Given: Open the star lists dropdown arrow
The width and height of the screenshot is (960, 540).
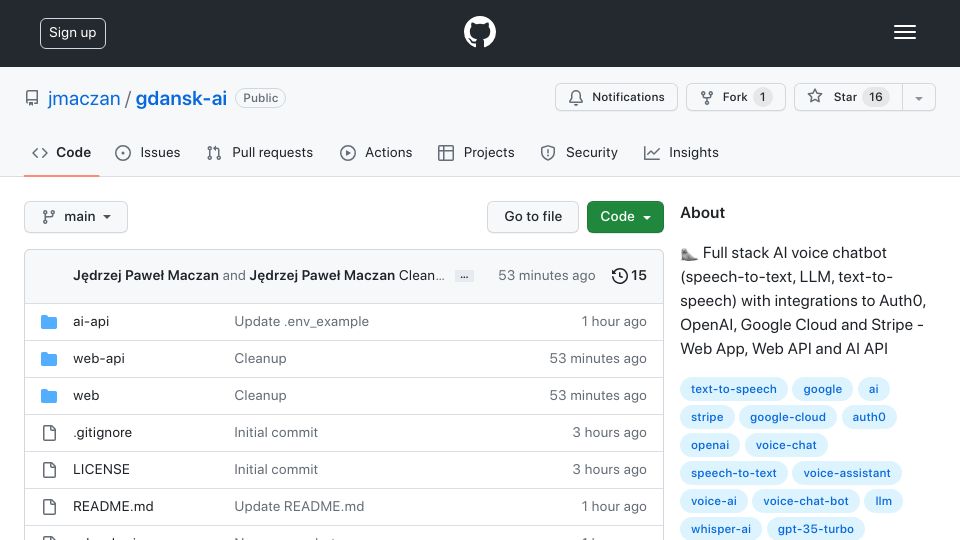Looking at the screenshot, I should [918, 97].
